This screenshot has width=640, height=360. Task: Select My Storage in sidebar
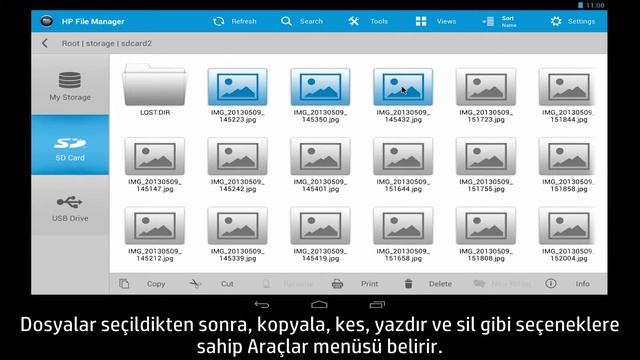70,85
